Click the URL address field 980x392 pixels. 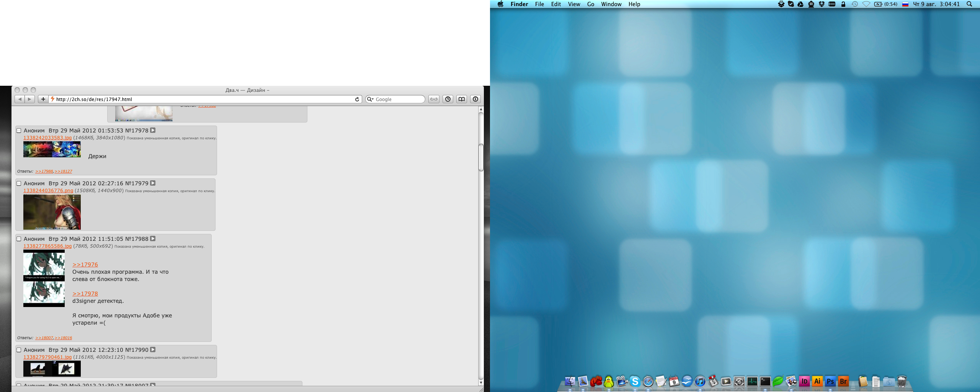coord(205,99)
